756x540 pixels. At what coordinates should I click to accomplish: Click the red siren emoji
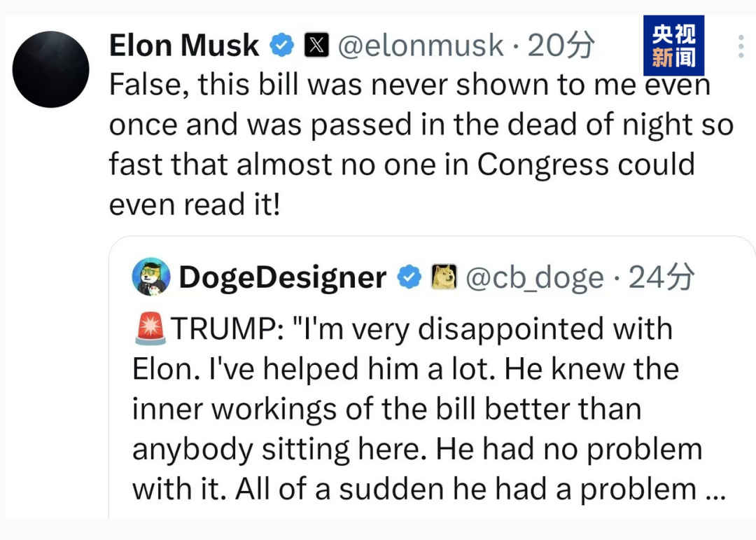click(150, 328)
